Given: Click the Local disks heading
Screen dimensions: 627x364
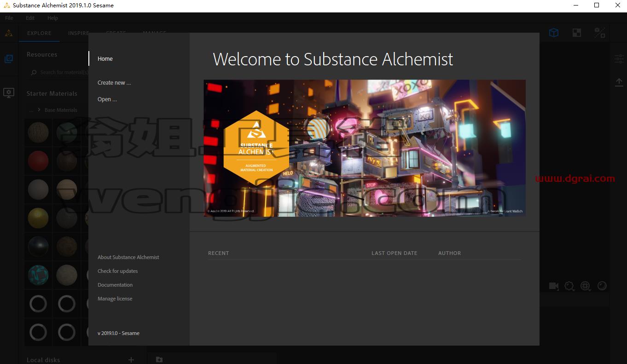Looking at the screenshot, I should 43,360.
